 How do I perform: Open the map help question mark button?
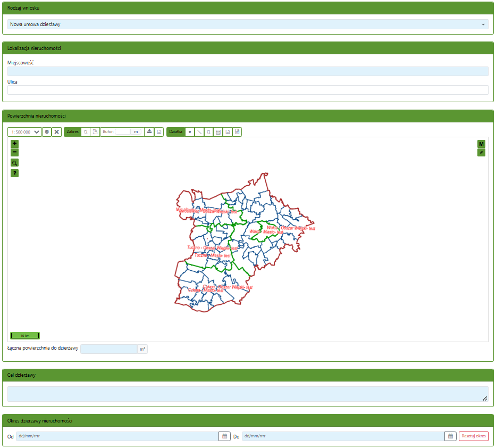click(x=14, y=173)
